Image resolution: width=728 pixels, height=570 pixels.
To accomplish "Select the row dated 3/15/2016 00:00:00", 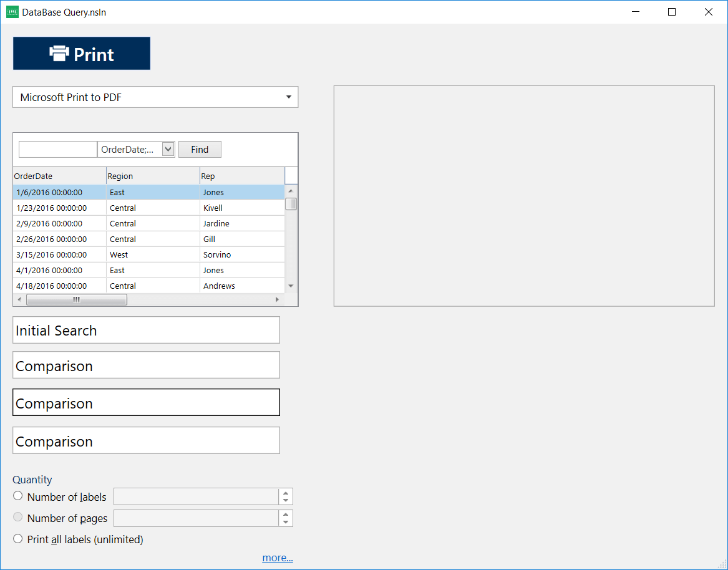I will 148,254.
